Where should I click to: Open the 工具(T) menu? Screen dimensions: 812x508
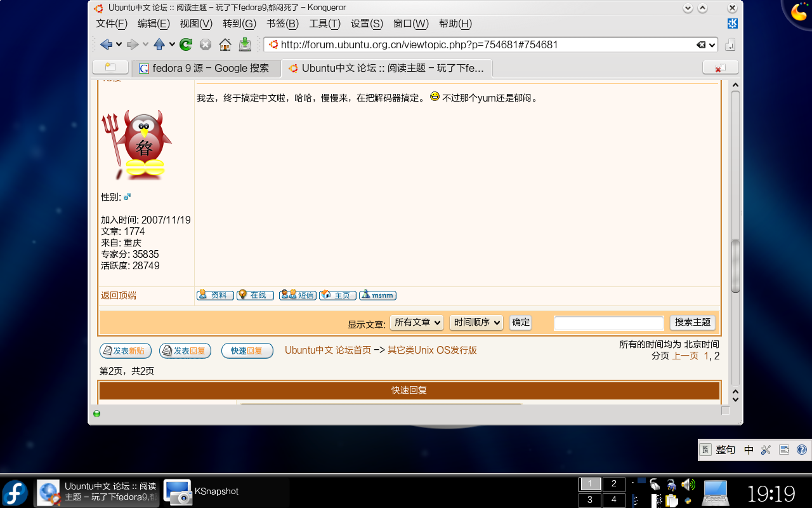325,23
